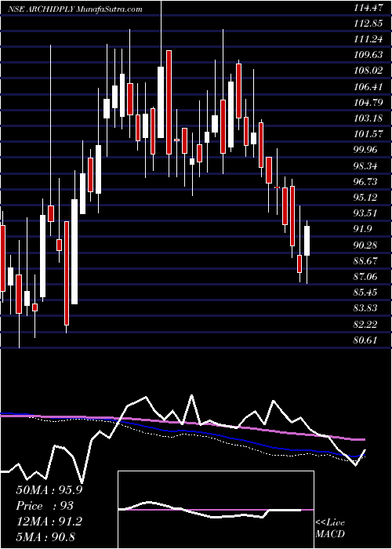Click the 98.34 price axis label

click(x=365, y=166)
